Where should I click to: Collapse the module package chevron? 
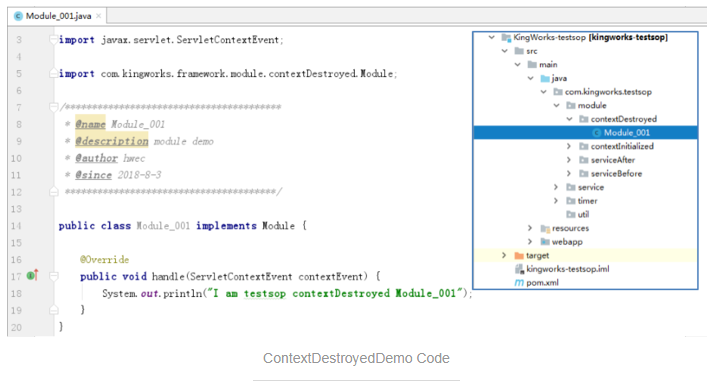coord(556,105)
